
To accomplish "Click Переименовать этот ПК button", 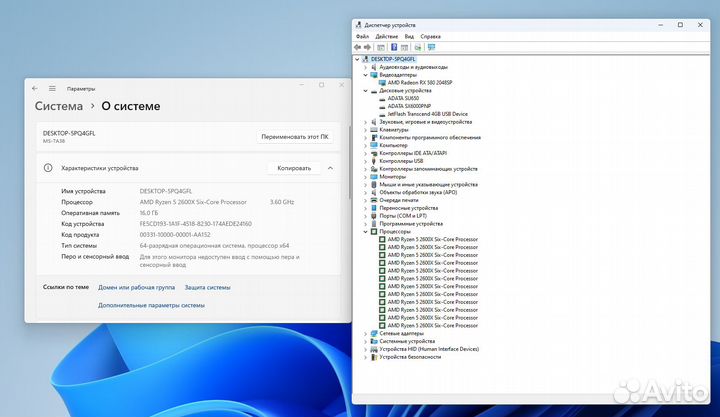I will [x=295, y=136].
